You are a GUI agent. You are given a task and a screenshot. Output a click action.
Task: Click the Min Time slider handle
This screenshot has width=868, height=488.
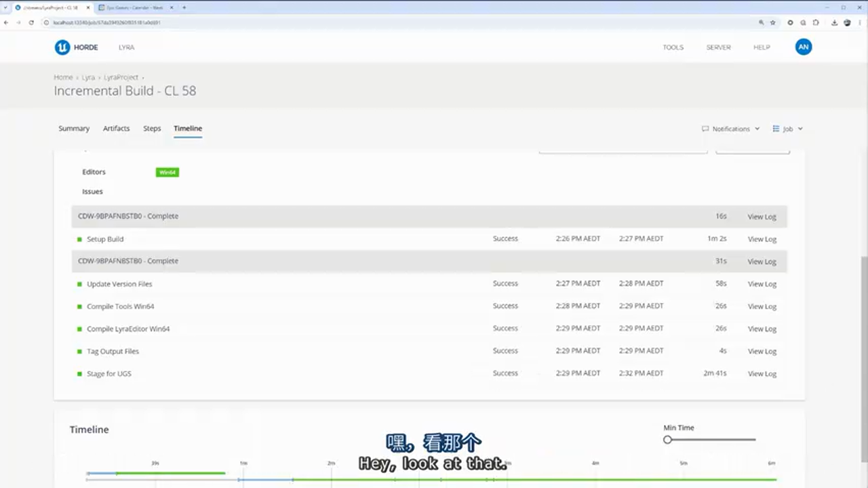(667, 440)
